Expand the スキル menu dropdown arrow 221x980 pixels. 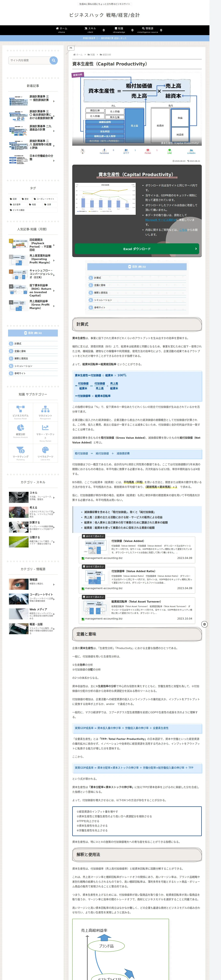click(104, 30)
